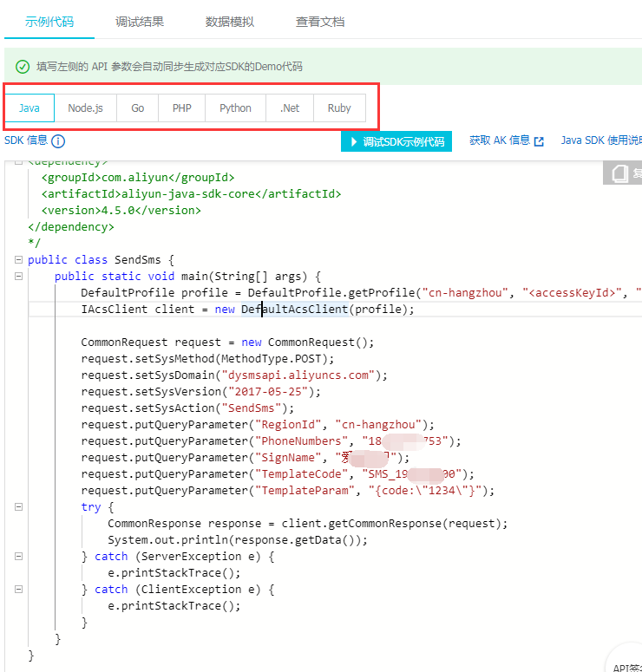Click the "RegionId" parameter string
642x672 pixels.
point(288,425)
